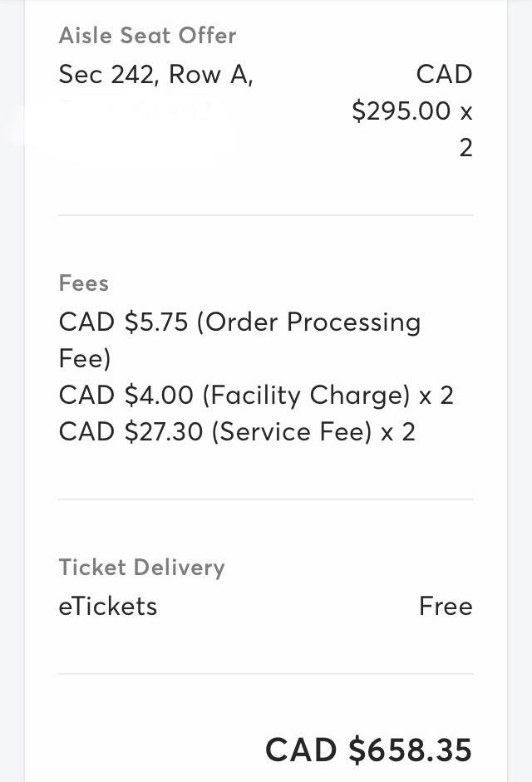532x782 pixels.
Task: Click the ticket quantity "2" below the $295.00 price
Action: click(x=465, y=148)
